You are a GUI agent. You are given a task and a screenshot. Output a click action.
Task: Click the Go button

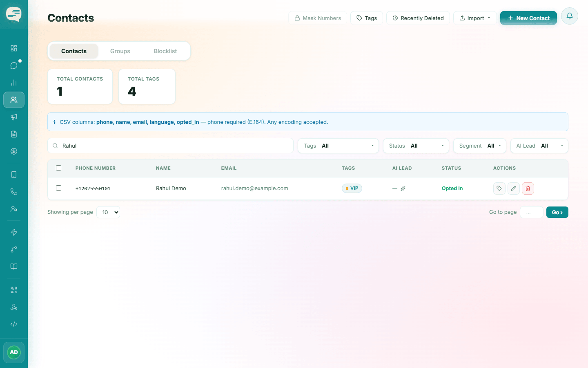[x=557, y=212]
